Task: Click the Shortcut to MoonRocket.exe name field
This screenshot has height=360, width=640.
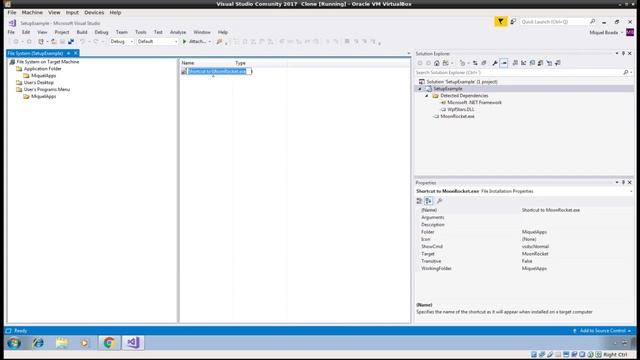Action: click(x=219, y=71)
